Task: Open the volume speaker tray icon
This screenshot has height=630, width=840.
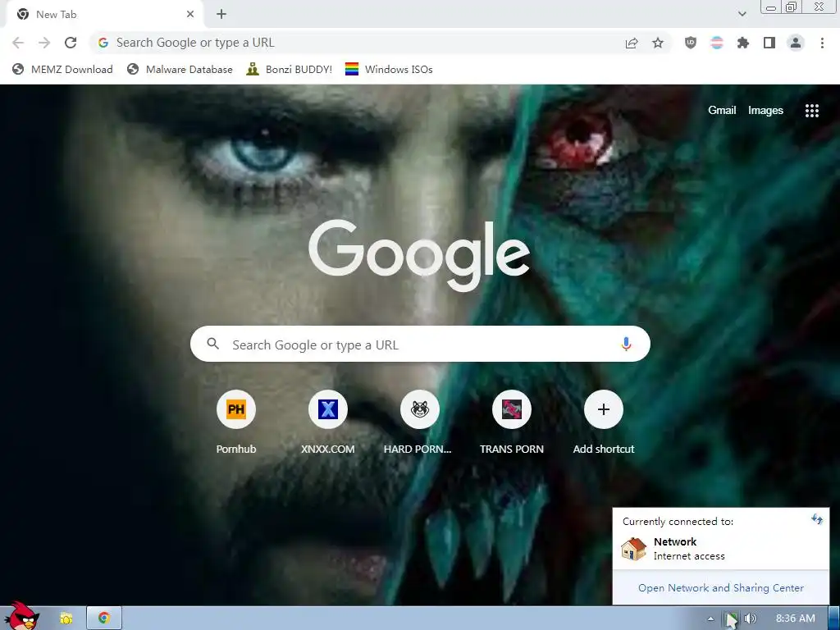Action: (750, 619)
